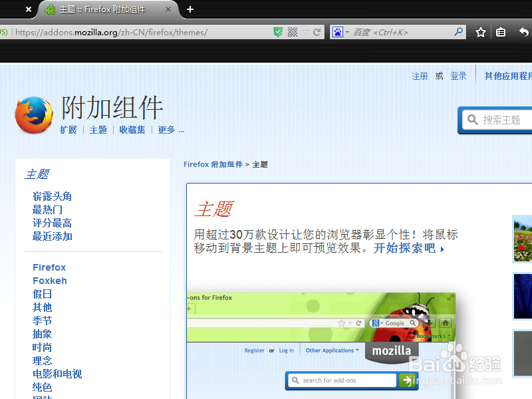
Task: Click the address bar URL field
Action: (x=142, y=32)
